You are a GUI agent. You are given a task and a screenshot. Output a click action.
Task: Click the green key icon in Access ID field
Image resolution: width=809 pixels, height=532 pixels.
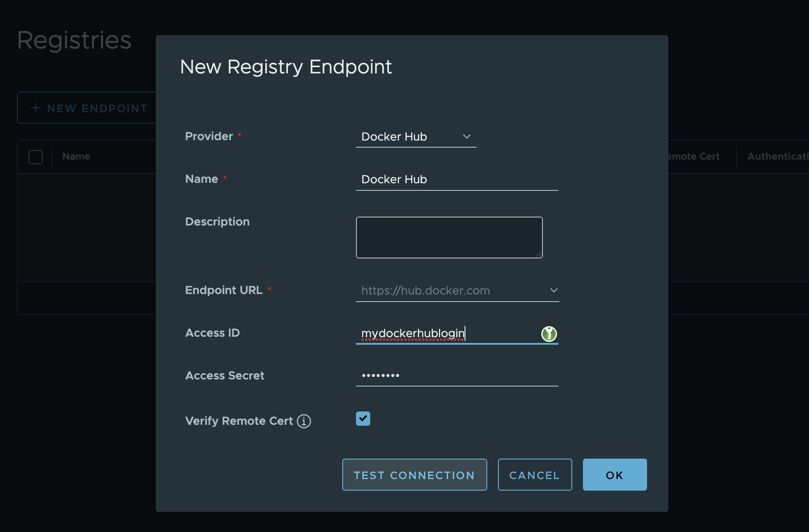click(x=549, y=334)
